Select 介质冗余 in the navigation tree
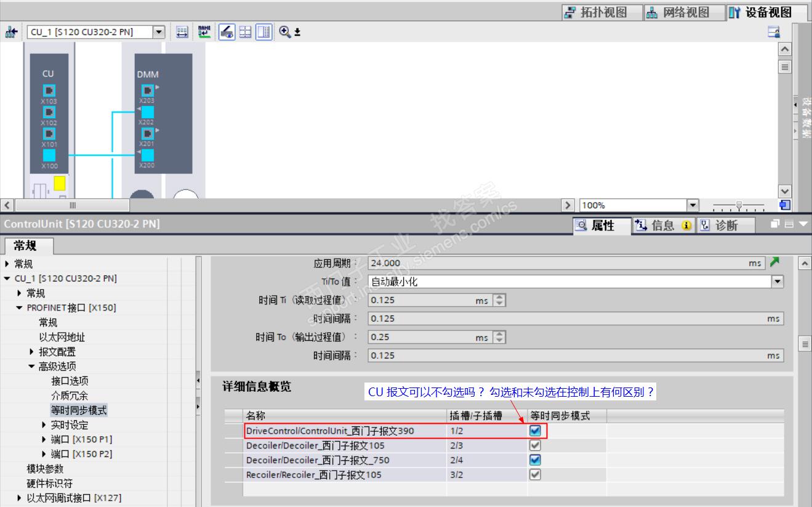This screenshot has width=812, height=507. pos(70,395)
